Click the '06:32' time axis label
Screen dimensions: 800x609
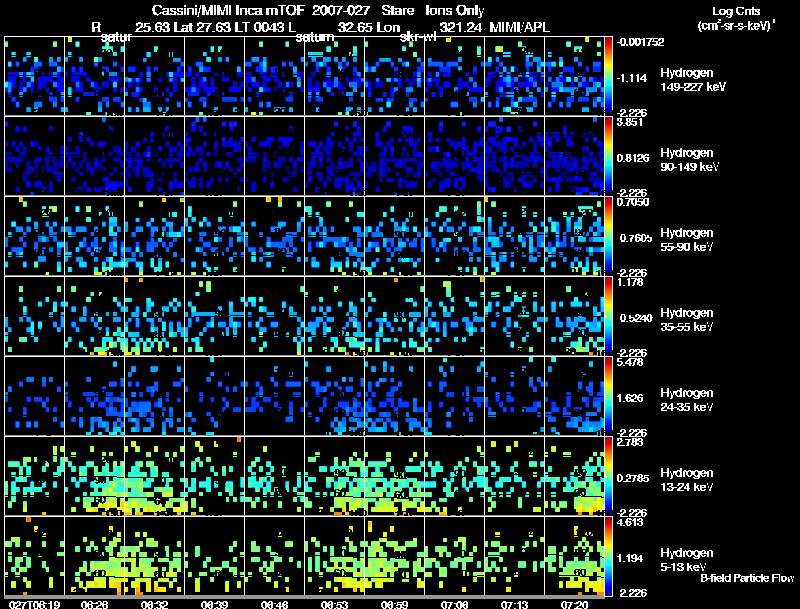tap(154, 604)
